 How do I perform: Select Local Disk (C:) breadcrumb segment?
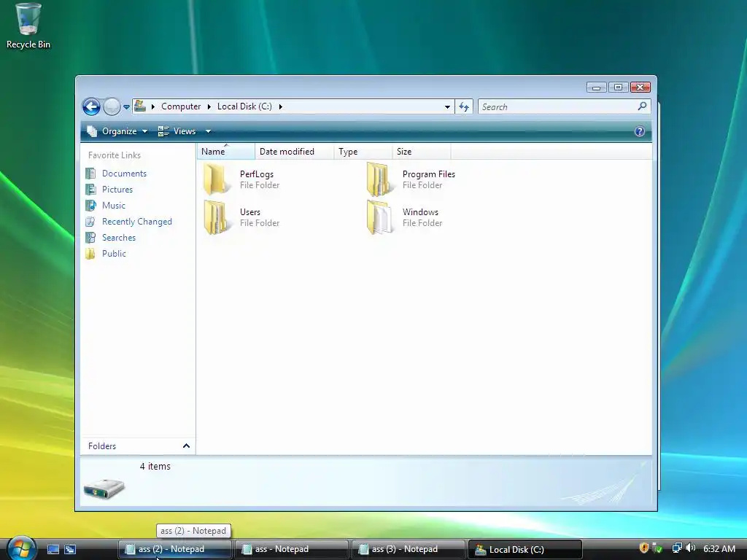point(244,106)
